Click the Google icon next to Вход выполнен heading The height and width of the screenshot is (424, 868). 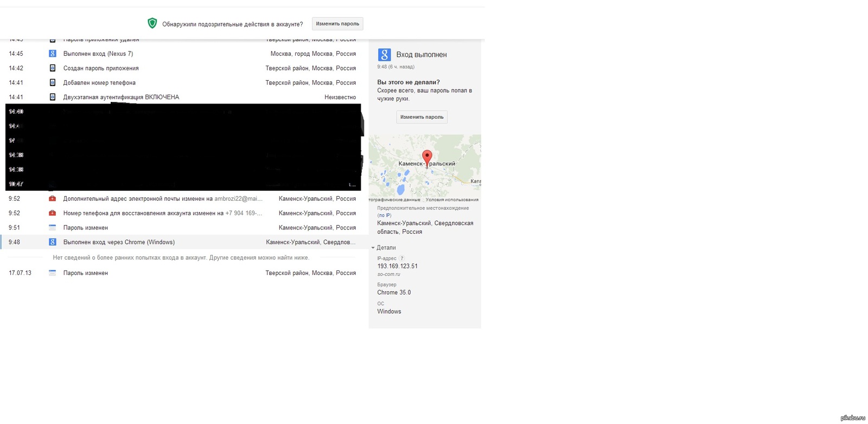[384, 54]
